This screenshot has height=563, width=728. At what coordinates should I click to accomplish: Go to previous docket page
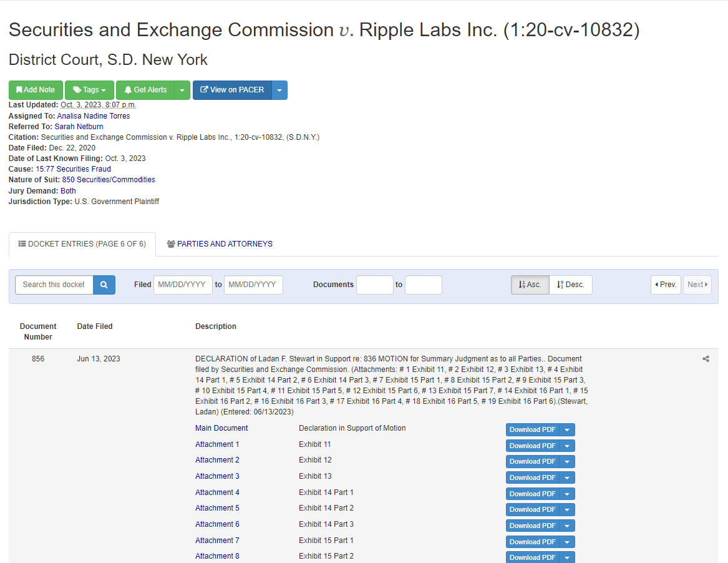pyautogui.click(x=665, y=285)
